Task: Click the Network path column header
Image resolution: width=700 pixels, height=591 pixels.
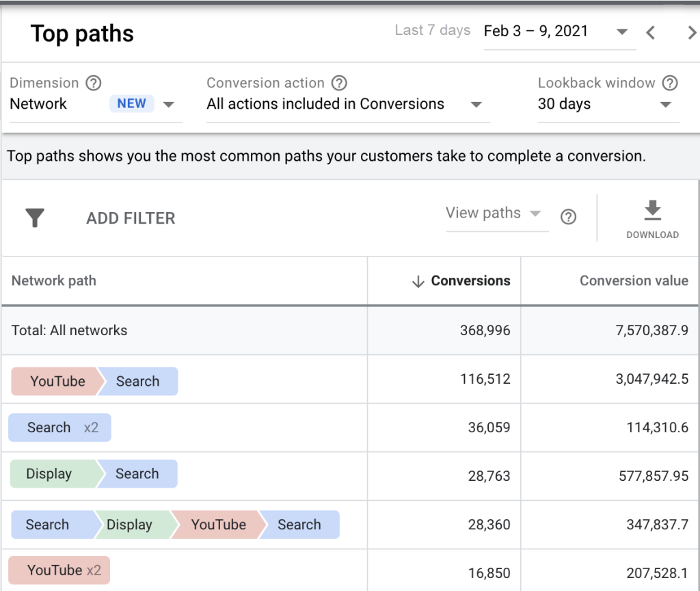Action: (x=54, y=281)
